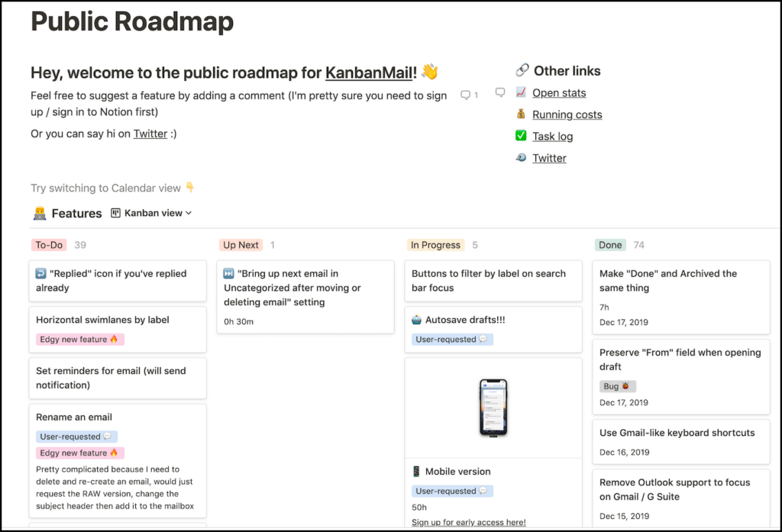Click the robot icon on Autosave drafts card
Screen dimensions: 782x532
click(416, 320)
